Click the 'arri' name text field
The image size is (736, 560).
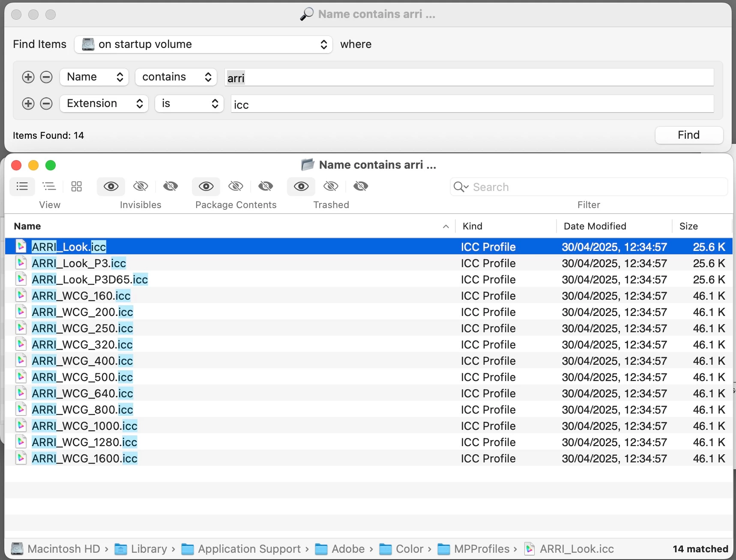469,77
